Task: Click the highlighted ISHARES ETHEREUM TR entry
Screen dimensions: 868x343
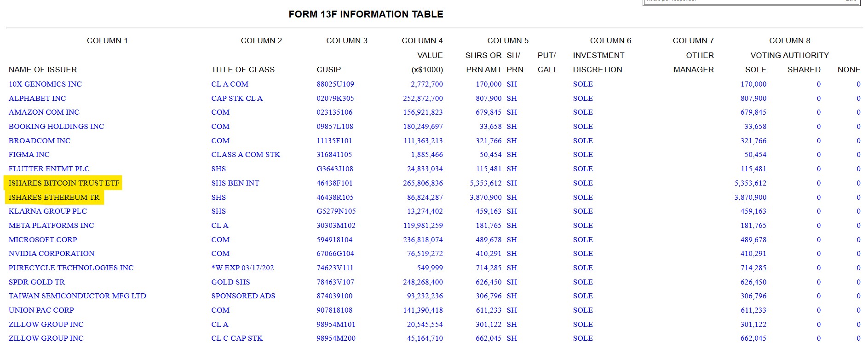Action: click(54, 198)
